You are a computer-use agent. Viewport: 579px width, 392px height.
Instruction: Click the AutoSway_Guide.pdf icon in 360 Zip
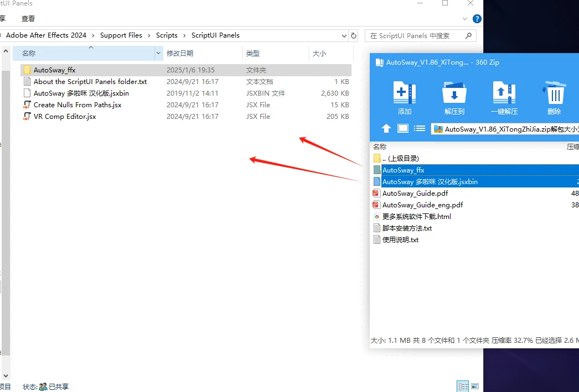(x=376, y=193)
